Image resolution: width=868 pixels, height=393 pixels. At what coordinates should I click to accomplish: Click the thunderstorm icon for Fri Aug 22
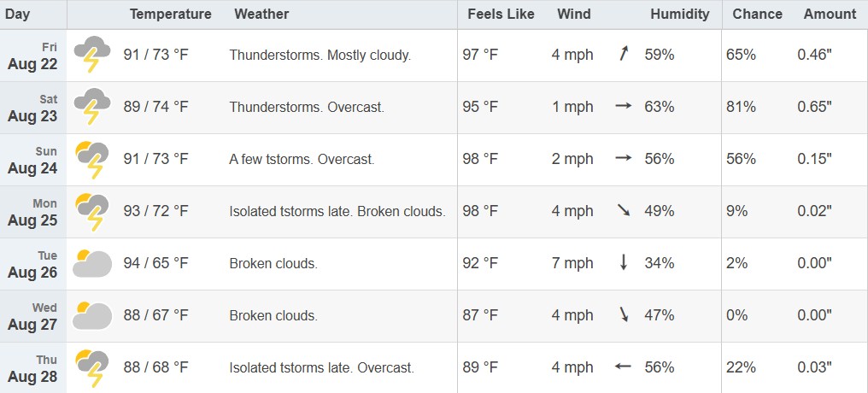tap(92, 55)
